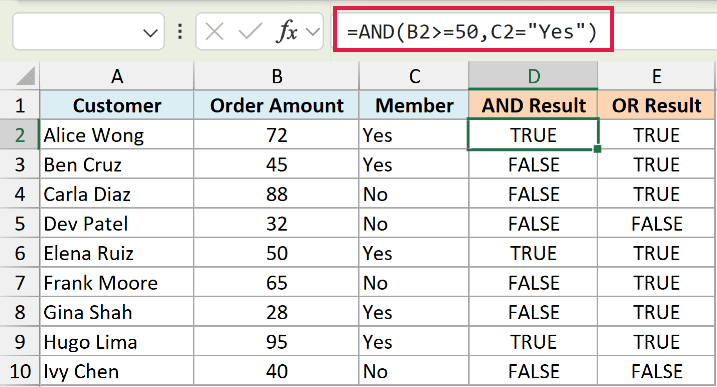Select OR Result cell for Ivy Chen
The height and width of the screenshot is (387, 717).
pyautogui.click(x=657, y=371)
